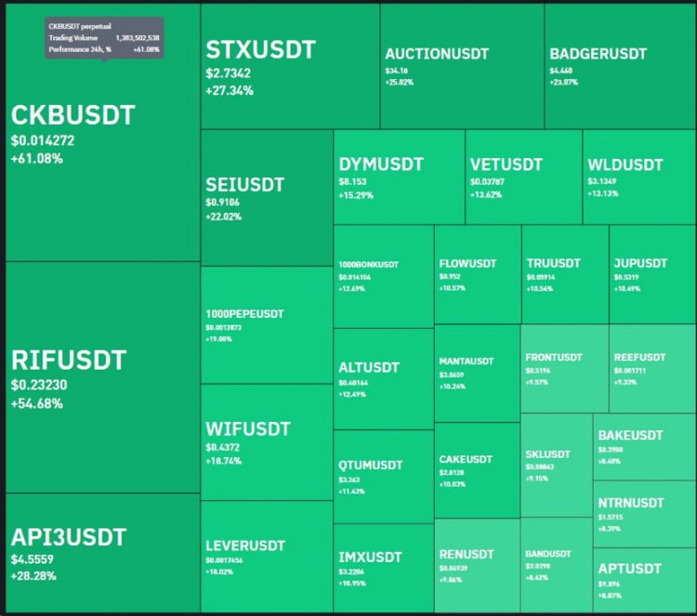Image resolution: width=697 pixels, height=616 pixels.
Task: Click the CKBUSDT heatmap tile
Action: pyautogui.click(x=102, y=133)
